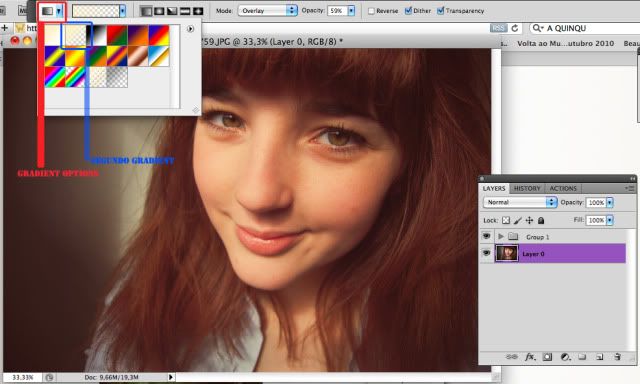Select the Group 1 layer row
Viewport: 640px width, 384px height.
click(553, 236)
